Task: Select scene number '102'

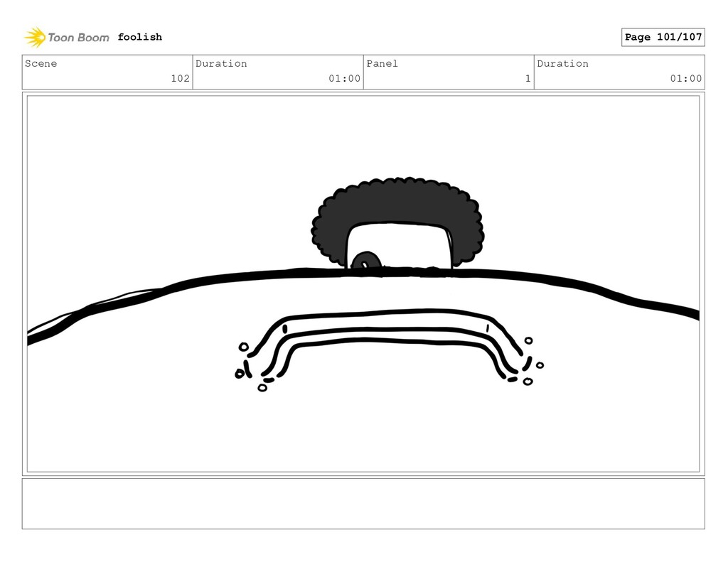Action: (x=180, y=78)
